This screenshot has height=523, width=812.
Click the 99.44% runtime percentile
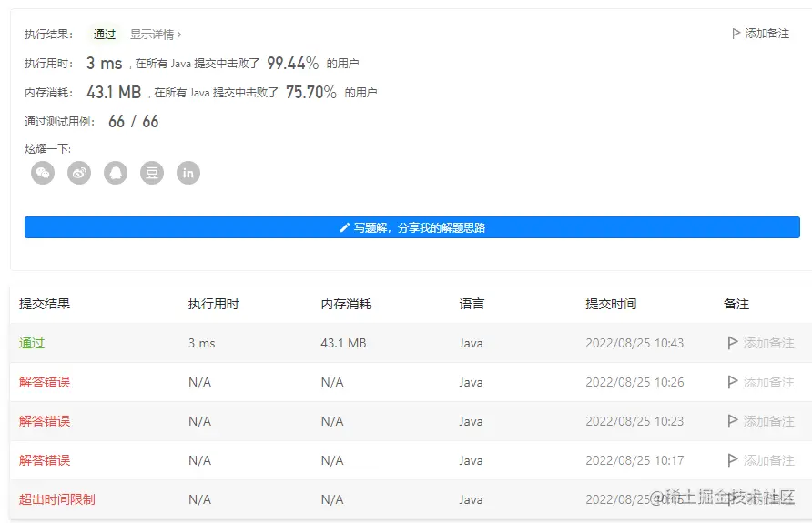[x=292, y=63]
